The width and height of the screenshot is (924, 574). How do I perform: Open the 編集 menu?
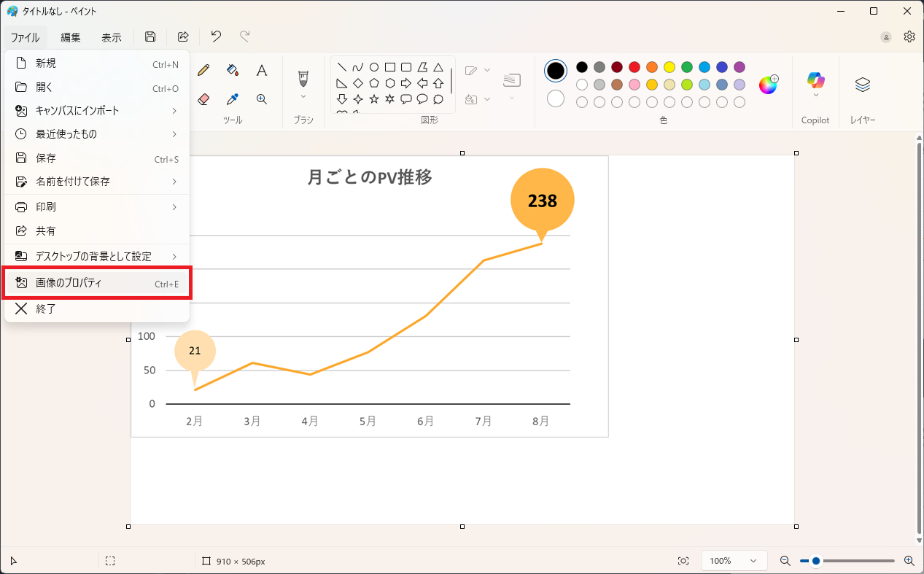(71, 37)
